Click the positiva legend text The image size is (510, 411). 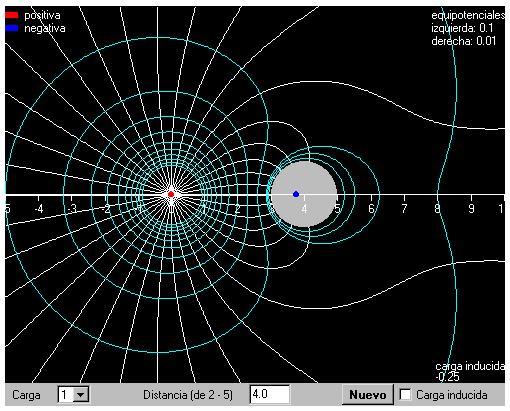42,15
